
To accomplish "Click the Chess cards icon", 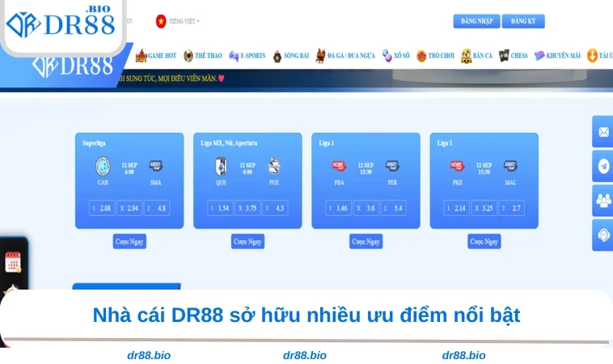I will (504, 56).
